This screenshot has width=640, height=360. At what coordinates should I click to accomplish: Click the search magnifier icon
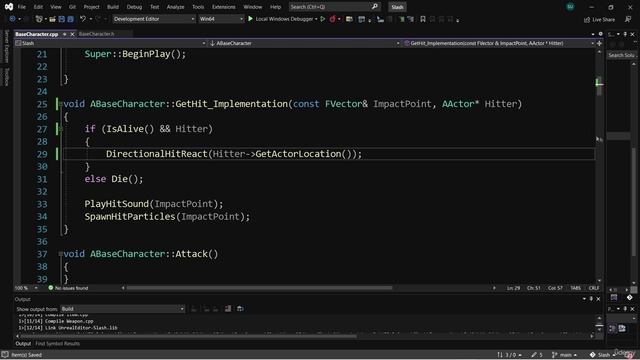click(374, 7)
